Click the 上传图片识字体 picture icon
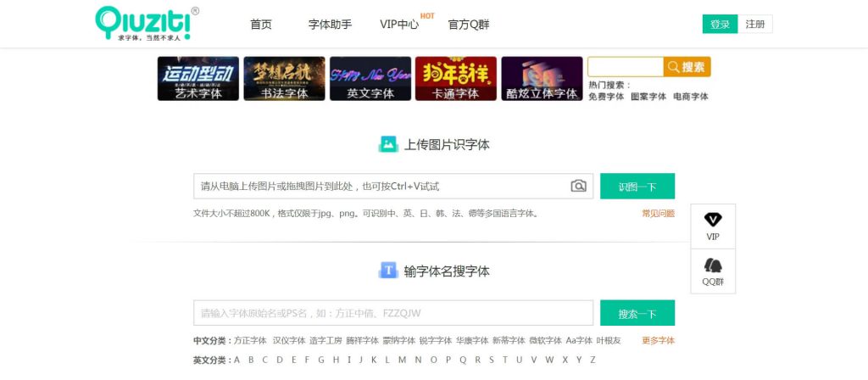This screenshot has width=868, height=380. click(x=388, y=144)
